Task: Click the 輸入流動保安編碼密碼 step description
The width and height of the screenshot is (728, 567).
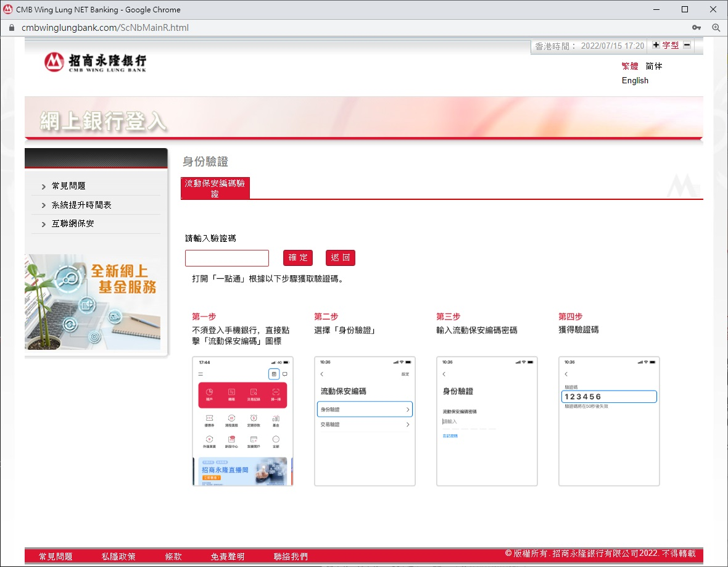Action: (x=477, y=330)
